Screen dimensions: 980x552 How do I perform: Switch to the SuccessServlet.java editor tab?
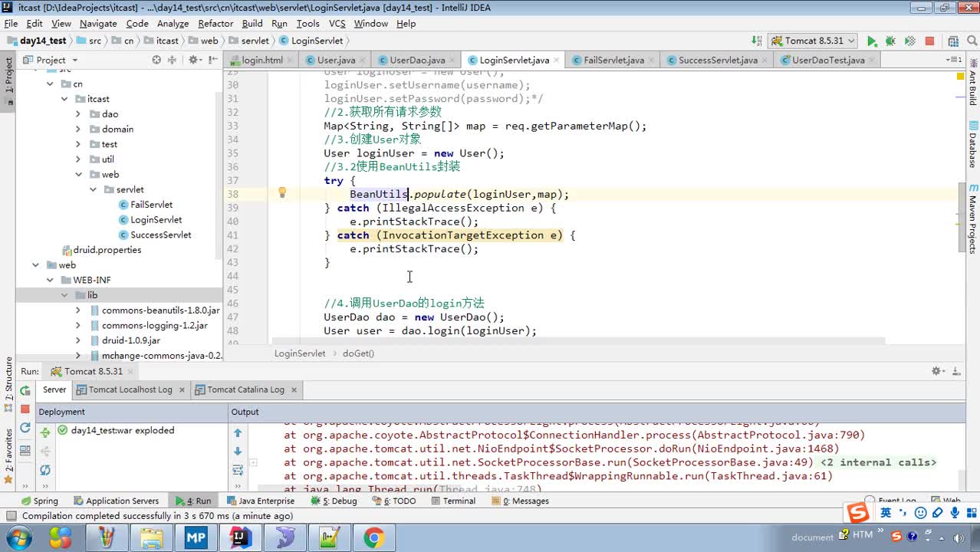[718, 60]
